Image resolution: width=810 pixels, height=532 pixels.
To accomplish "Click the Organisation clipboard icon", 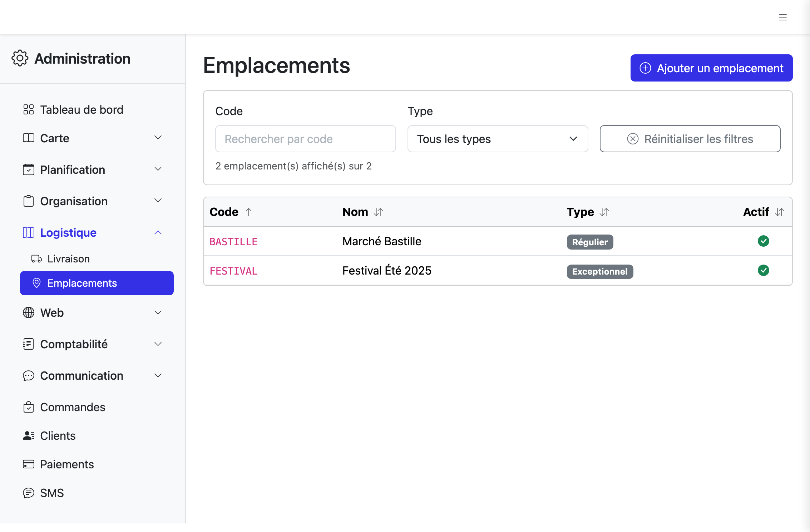I will coord(29,201).
